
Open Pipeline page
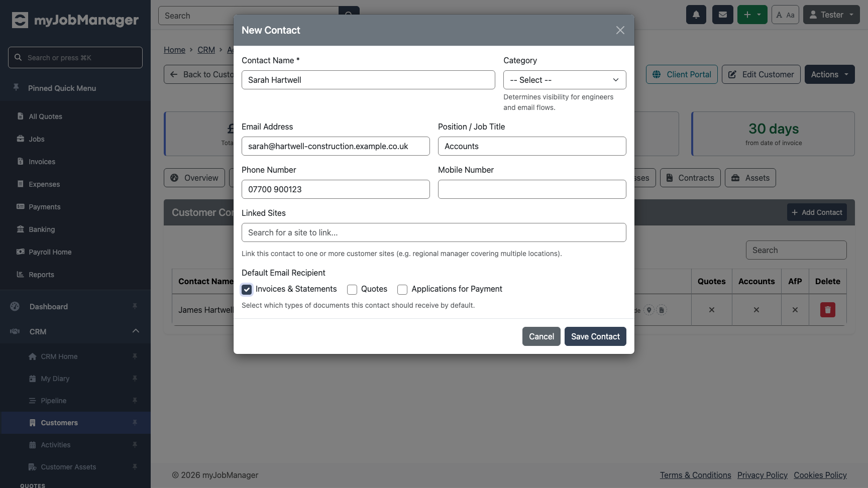[x=53, y=401]
